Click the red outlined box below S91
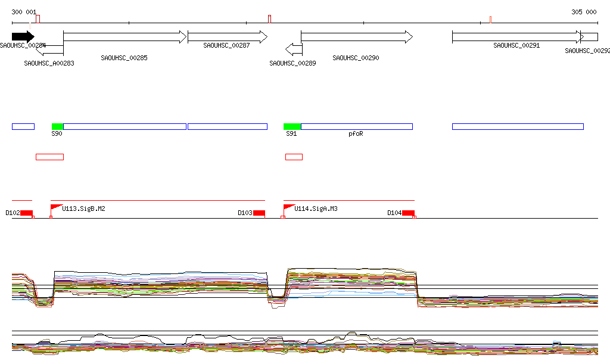The image size is (610, 364). 294,157
